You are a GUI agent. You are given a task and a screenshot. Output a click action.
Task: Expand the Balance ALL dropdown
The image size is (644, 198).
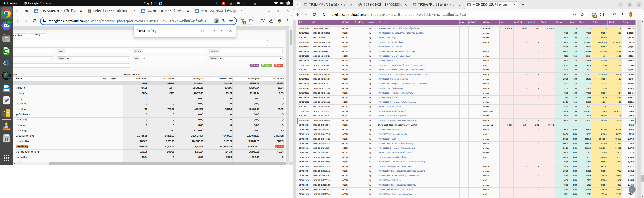(x=251, y=58)
